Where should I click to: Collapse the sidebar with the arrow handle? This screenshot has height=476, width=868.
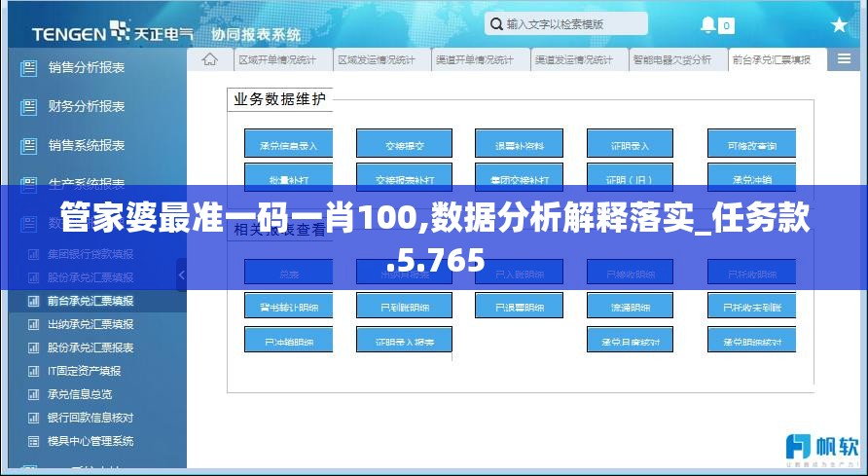pyautogui.click(x=182, y=275)
